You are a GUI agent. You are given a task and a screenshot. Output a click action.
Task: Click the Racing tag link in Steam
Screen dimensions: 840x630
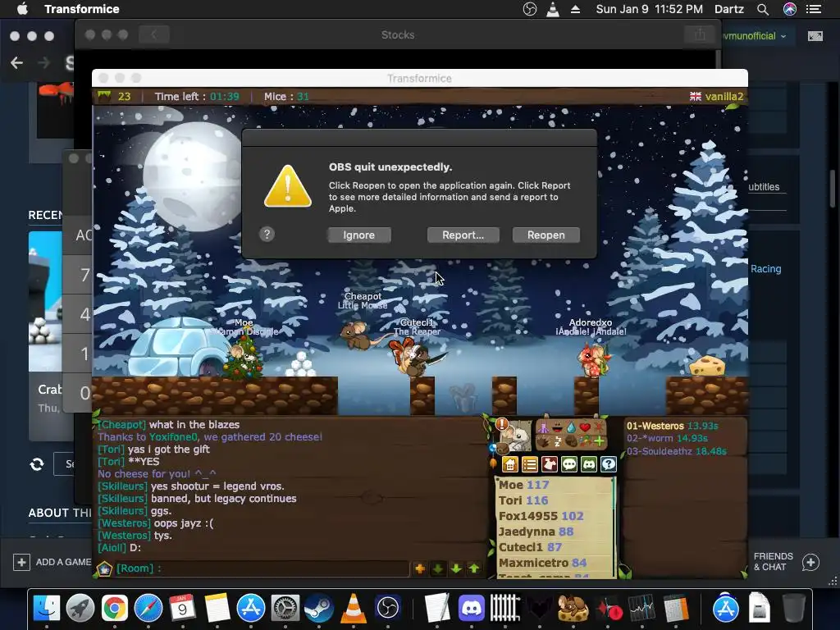(765, 269)
